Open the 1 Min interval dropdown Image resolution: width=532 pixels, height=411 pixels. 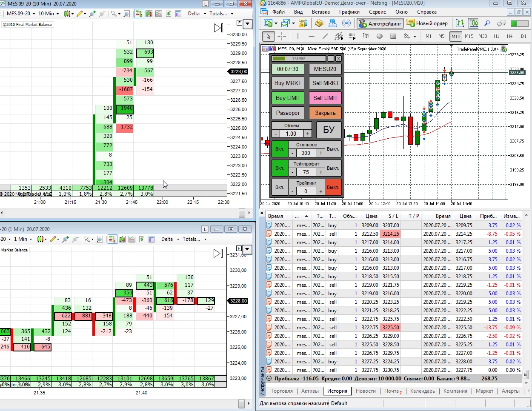point(23,239)
